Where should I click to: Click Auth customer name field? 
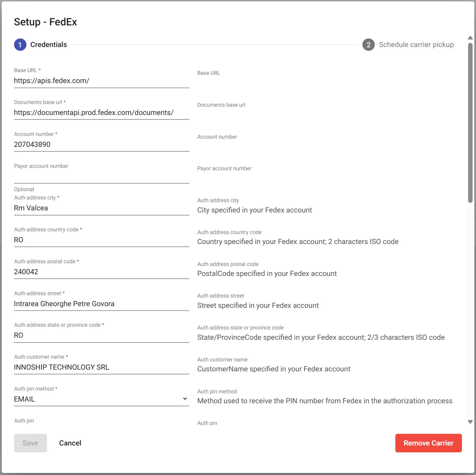click(102, 367)
